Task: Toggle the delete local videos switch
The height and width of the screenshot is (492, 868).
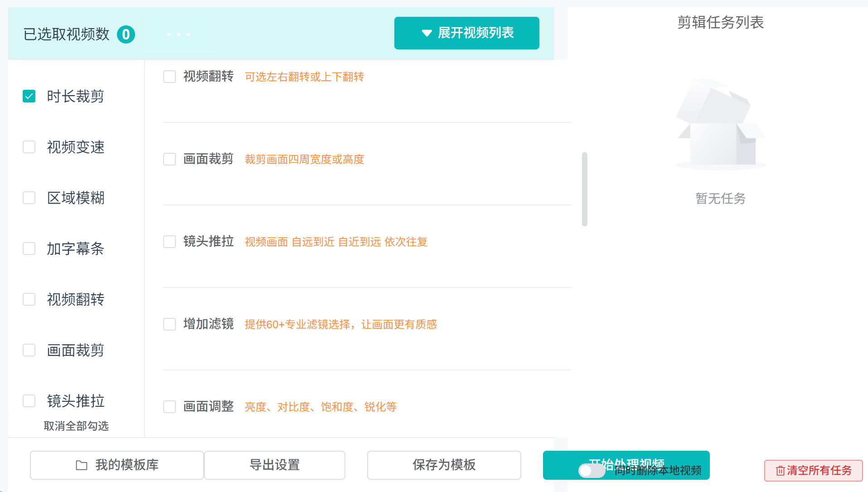Action: pos(592,471)
